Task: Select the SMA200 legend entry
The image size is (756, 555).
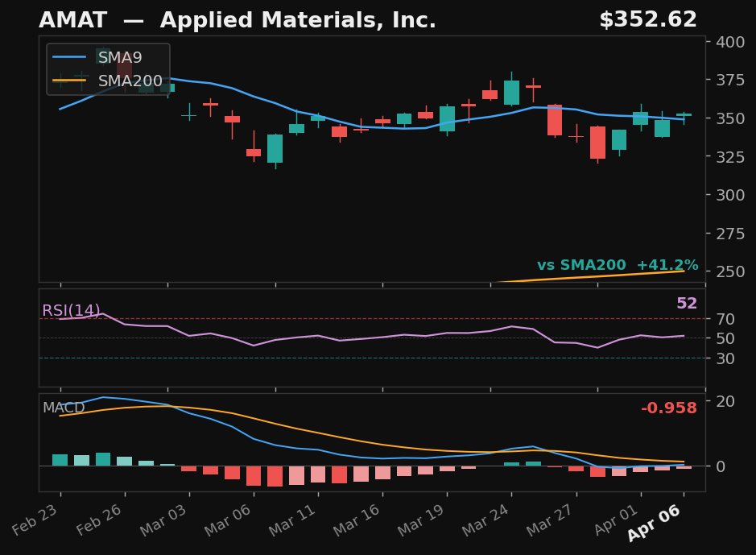Action: [107, 81]
